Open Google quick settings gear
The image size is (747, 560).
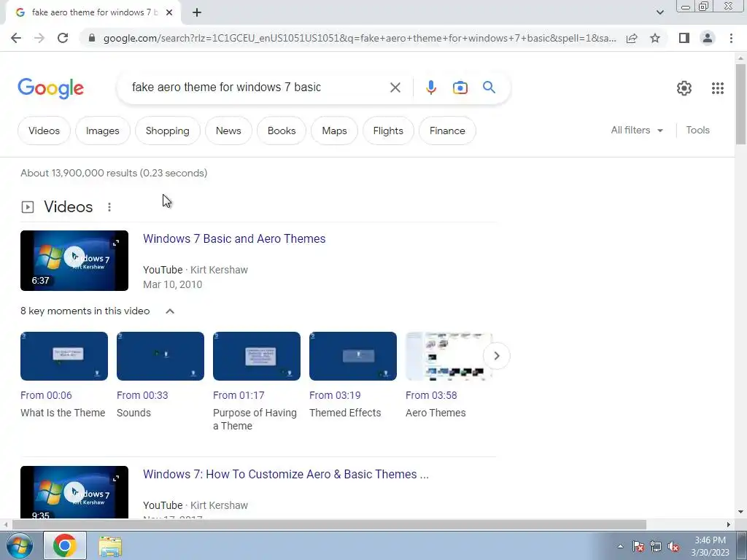point(684,88)
